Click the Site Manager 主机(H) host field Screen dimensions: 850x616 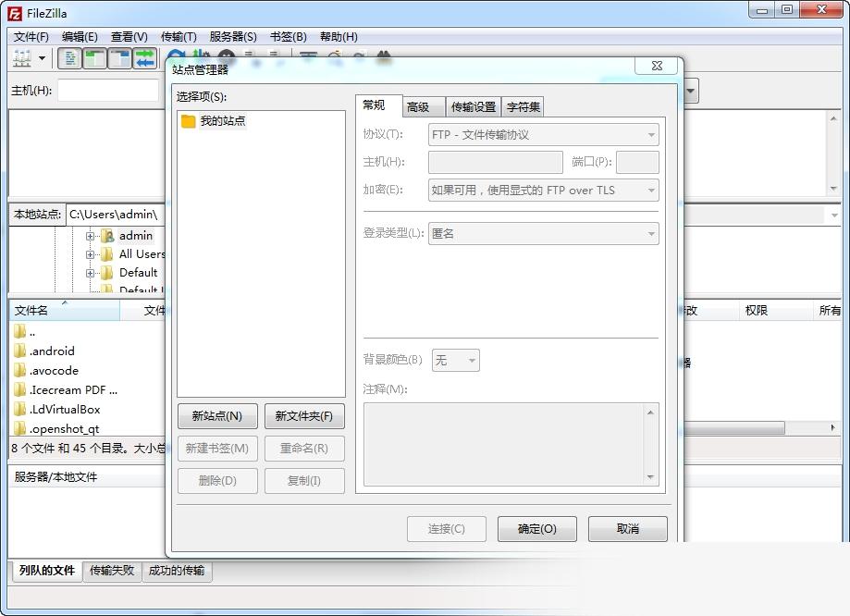click(x=496, y=162)
